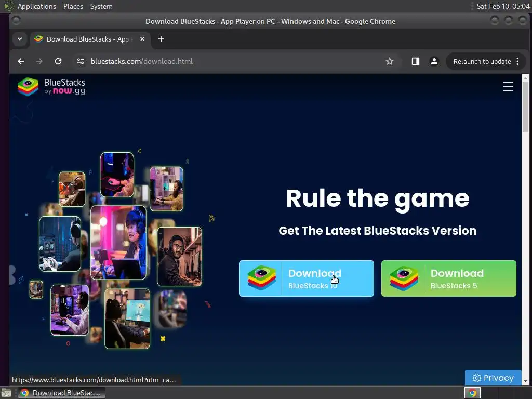
Task: Reload the current page
Action: [58, 61]
